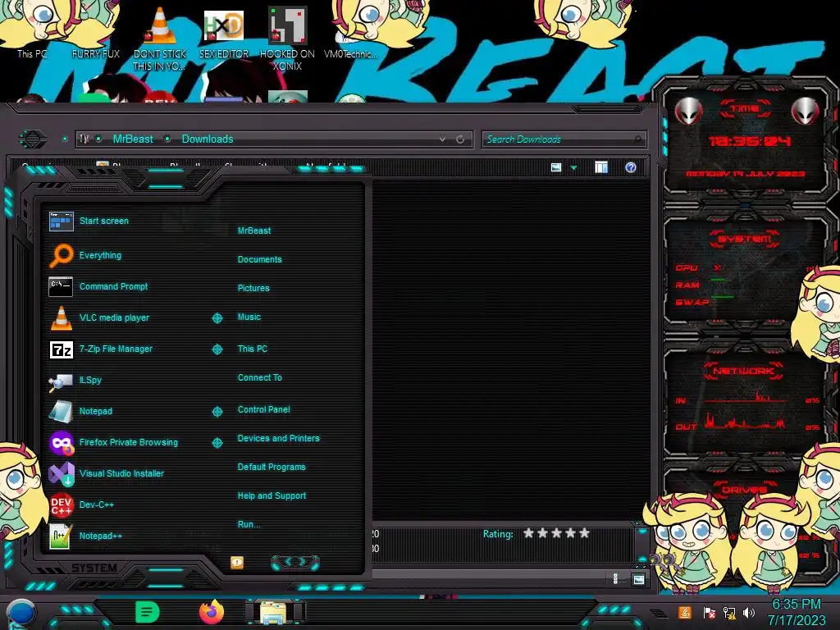
Task: Click the Search Downloads field
Action: (564, 139)
